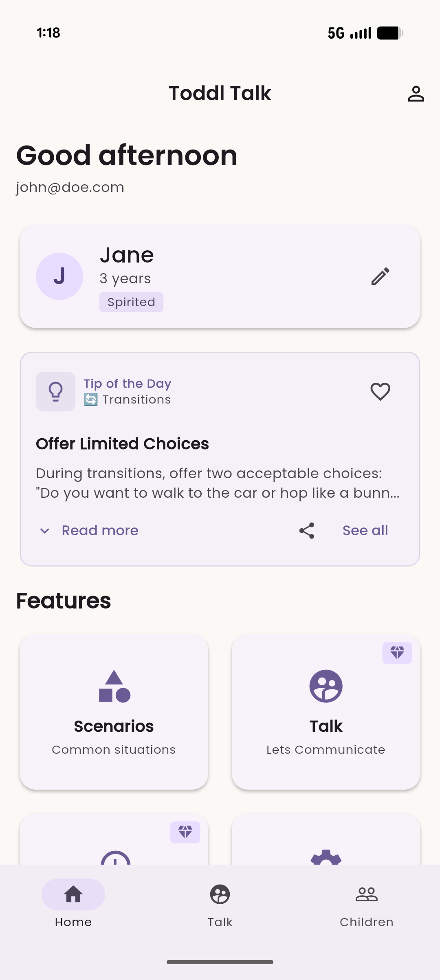Edit Jane's profile with pencil icon

tap(380, 276)
